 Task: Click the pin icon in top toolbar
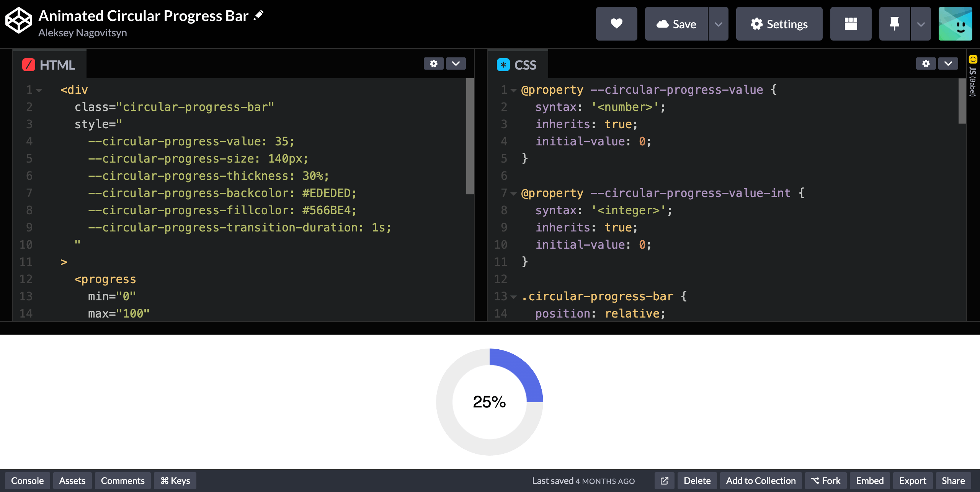pyautogui.click(x=893, y=24)
